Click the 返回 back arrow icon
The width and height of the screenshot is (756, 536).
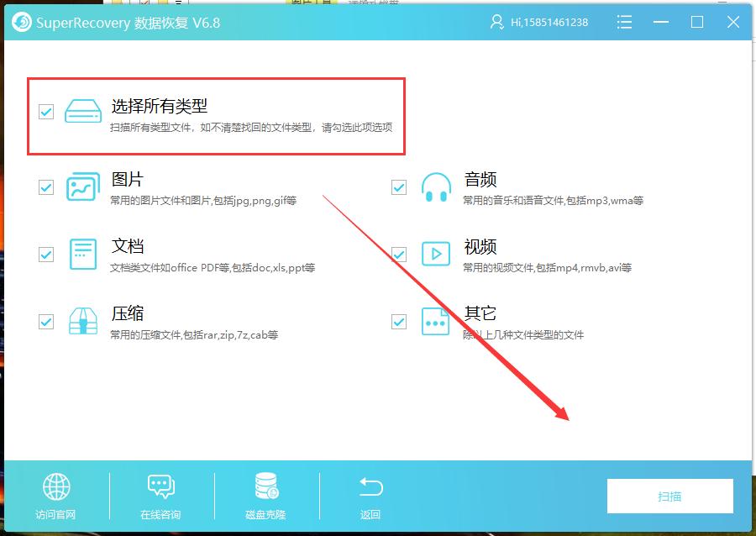[x=370, y=487]
